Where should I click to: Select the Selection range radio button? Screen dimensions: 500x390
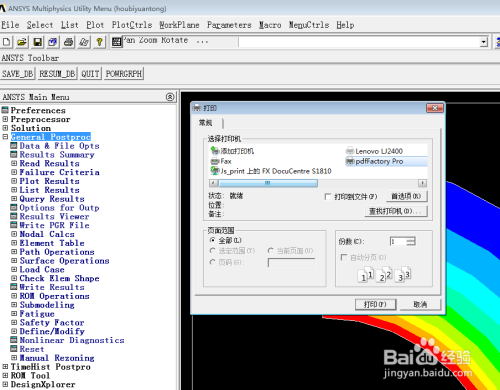click(x=212, y=250)
